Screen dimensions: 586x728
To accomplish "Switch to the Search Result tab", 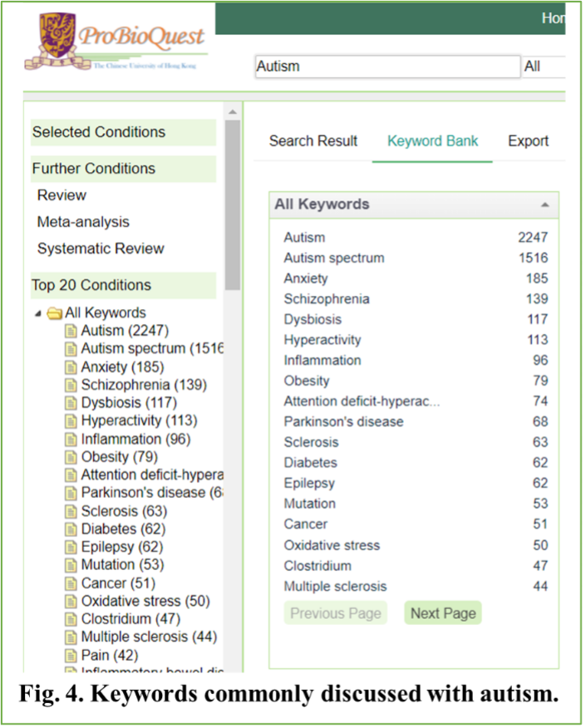I will pyautogui.click(x=313, y=141).
